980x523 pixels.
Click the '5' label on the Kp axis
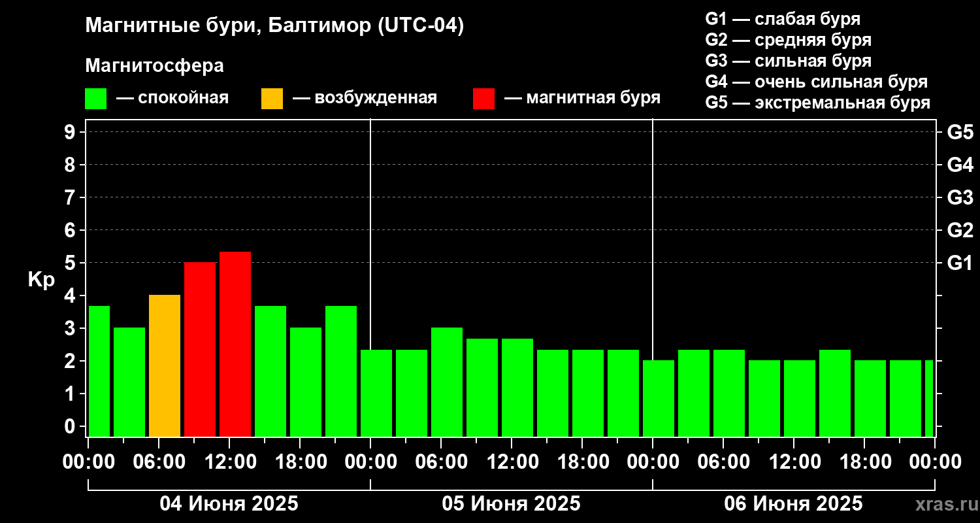tap(71, 263)
